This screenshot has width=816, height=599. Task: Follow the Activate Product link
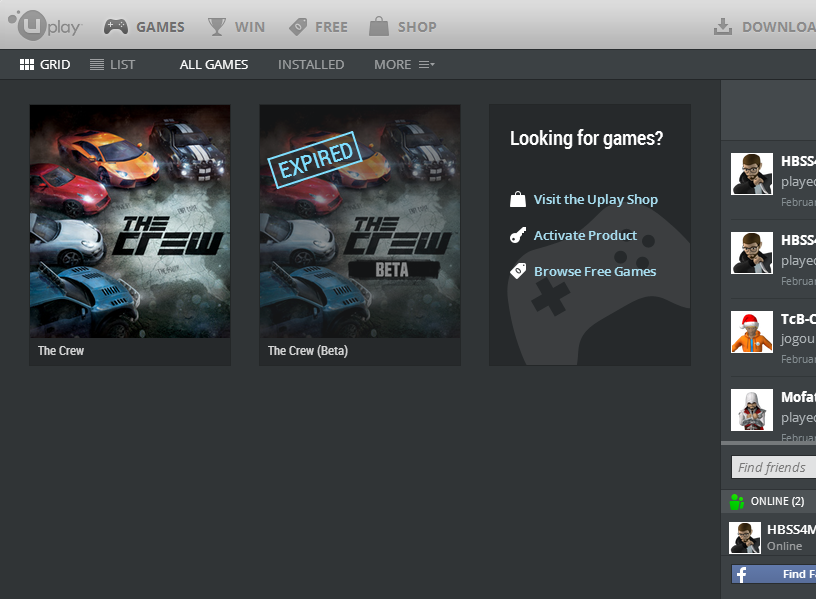point(585,235)
